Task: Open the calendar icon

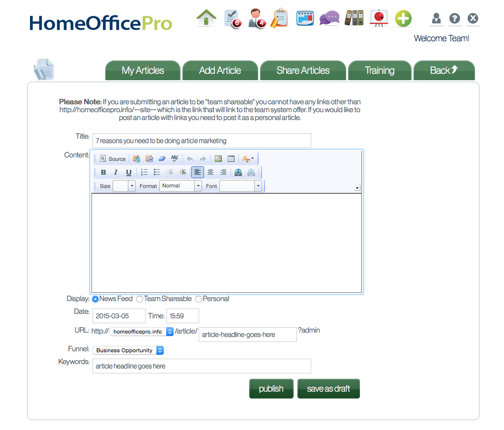Action: pos(305,18)
